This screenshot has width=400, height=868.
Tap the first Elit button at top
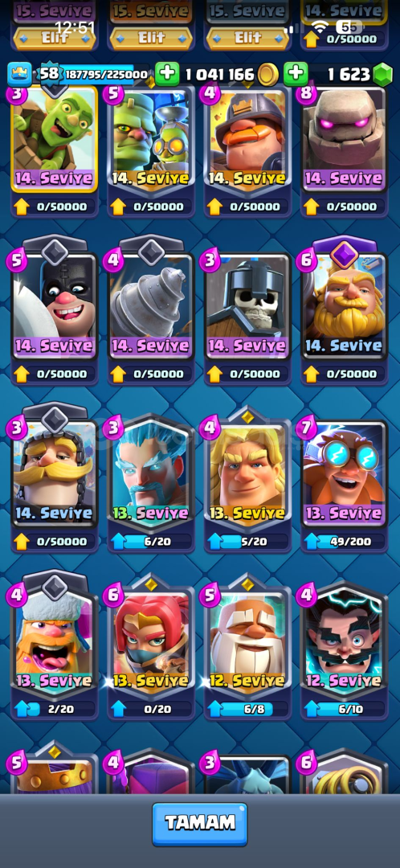[x=55, y=38]
